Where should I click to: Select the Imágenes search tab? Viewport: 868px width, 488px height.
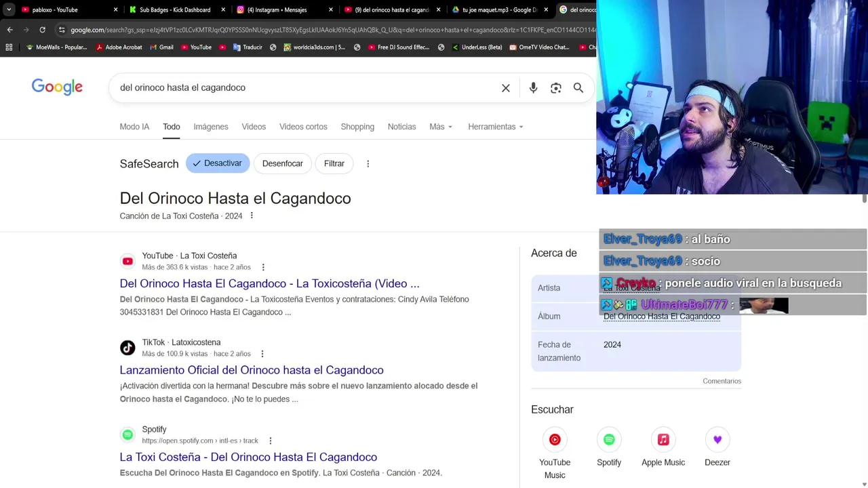coord(211,127)
